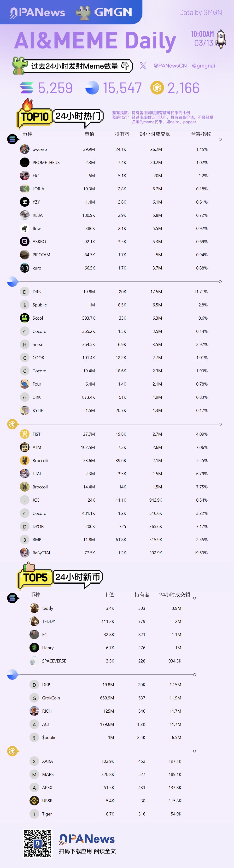Open the @gmgnai handle link

(x=203, y=66)
